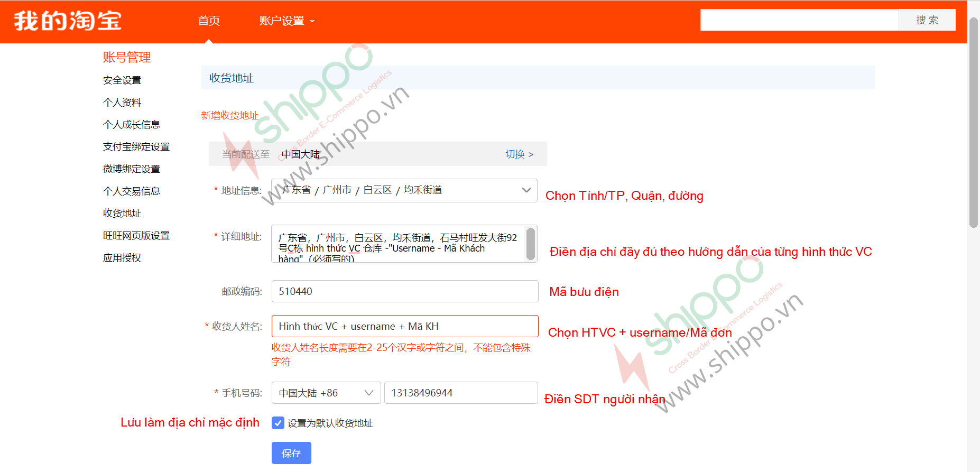Open 安全设置 in the sidebar
This screenshot has width=980, height=472.
pos(122,80)
